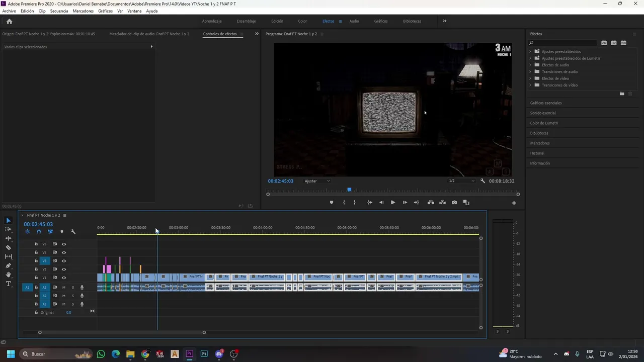Show more workspaces with double chevron
The height and width of the screenshot is (362, 644).
coord(444,21)
